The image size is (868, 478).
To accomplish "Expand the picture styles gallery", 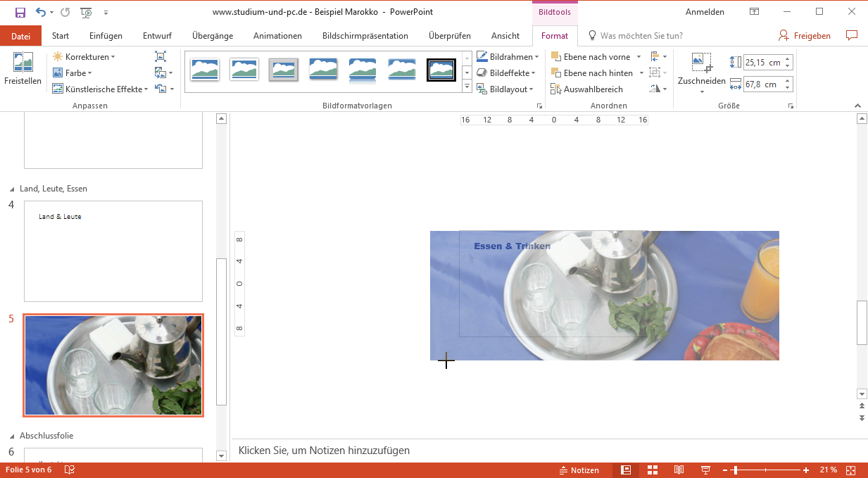I will pyautogui.click(x=467, y=87).
